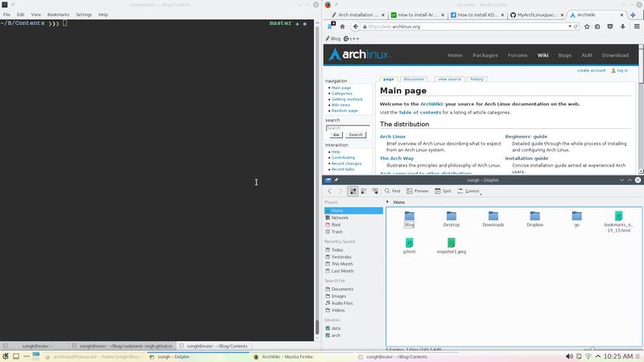Open the Downloads folder in Dolphin

pyautogui.click(x=493, y=219)
